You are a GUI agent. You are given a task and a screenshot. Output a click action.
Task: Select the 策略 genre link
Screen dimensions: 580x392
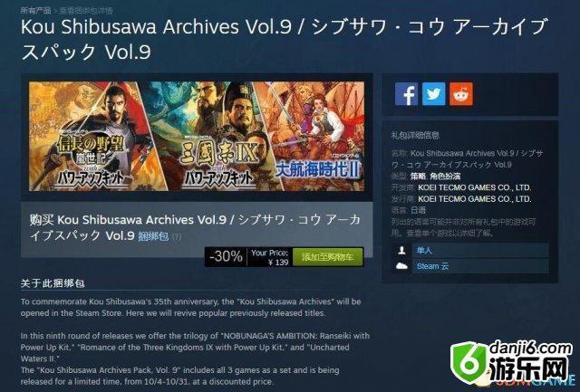pos(418,177)
